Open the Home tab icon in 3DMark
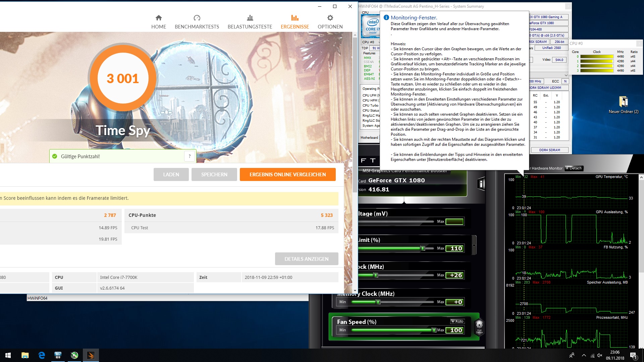The image size is (644, 362). pyautogui.click(x=159, y=18)
